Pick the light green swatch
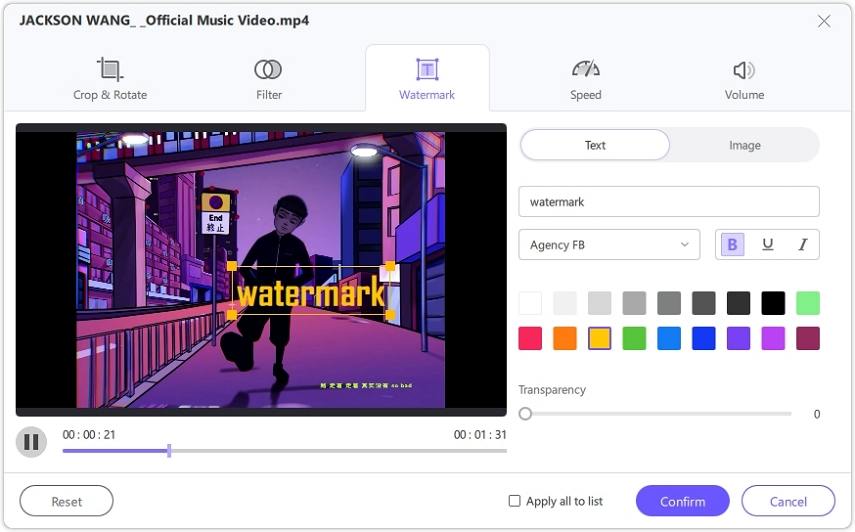This screenshot has height=532, width=855. point(808,303)
